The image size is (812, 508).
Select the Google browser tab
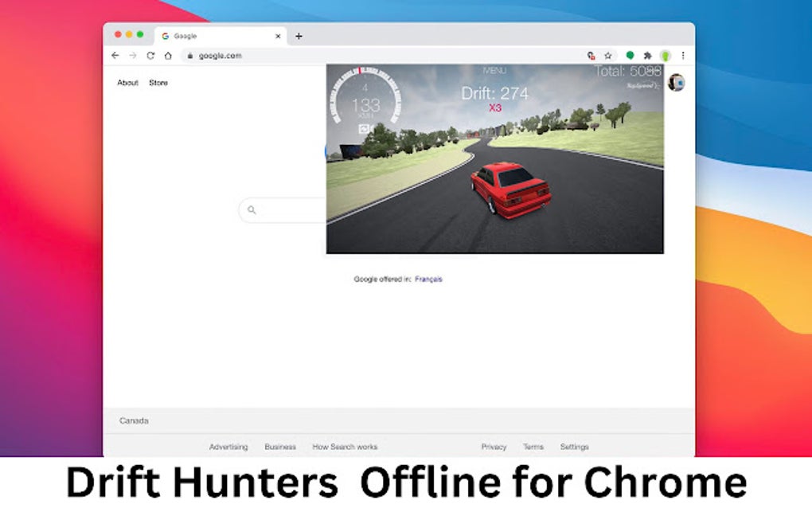point(199,36)
